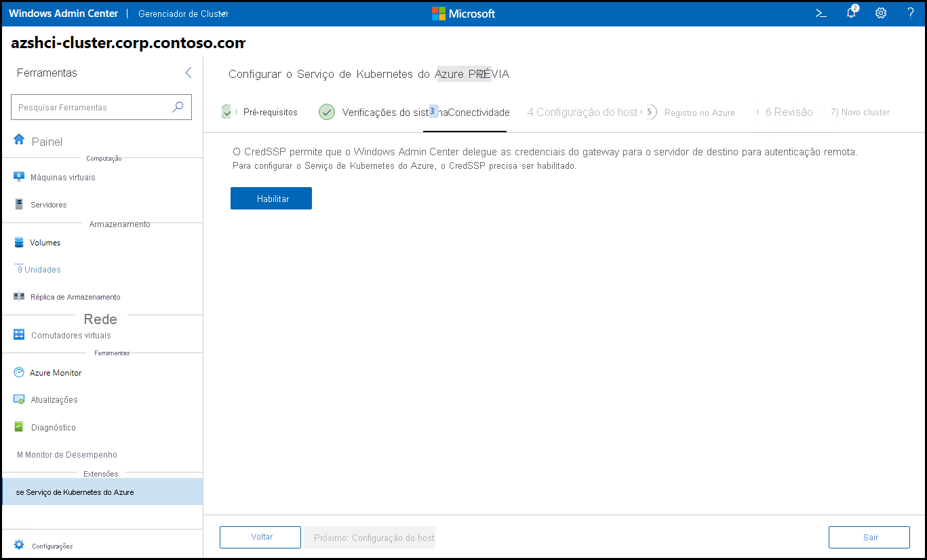Click the azshci-cluster.corp.contoso.com cluster name
This screenshot has width=927, height=560.
click(x=128, y=43)
